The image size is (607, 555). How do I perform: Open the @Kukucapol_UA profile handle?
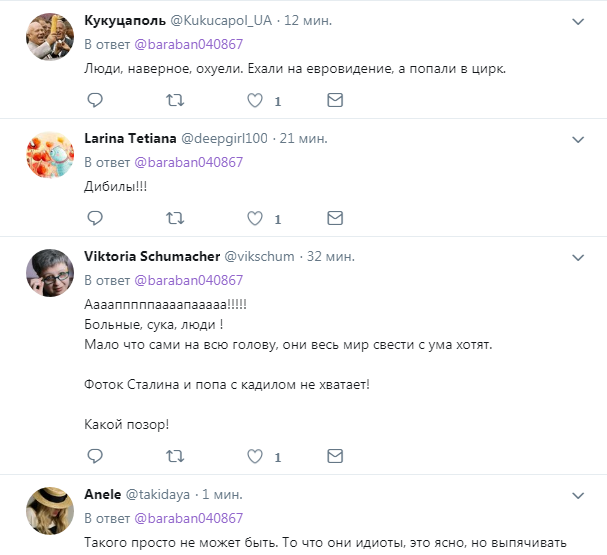tap(216, 21)
